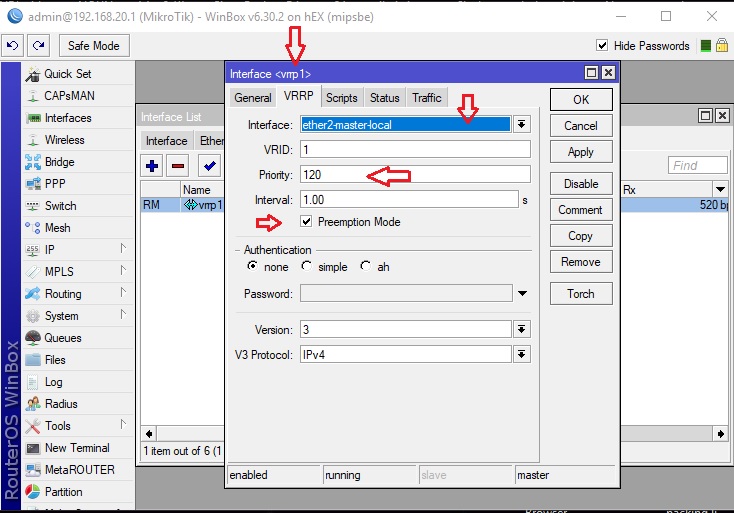Click the Cancel button
This screenshot has width=734, height=513.
pos(581,126)
